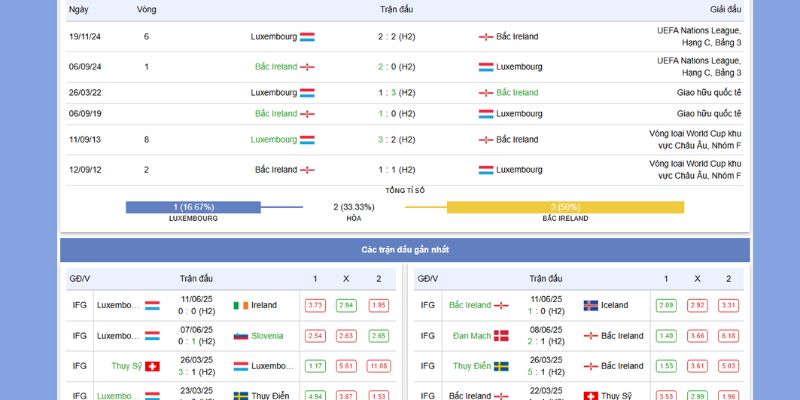Pick the 6.18 odds box

pos(728,336)
